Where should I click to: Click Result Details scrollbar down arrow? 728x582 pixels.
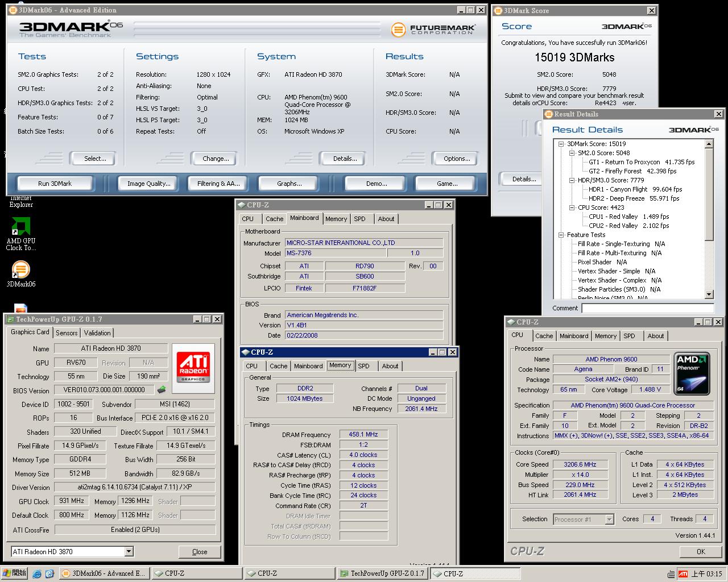[x=709, y=294]
